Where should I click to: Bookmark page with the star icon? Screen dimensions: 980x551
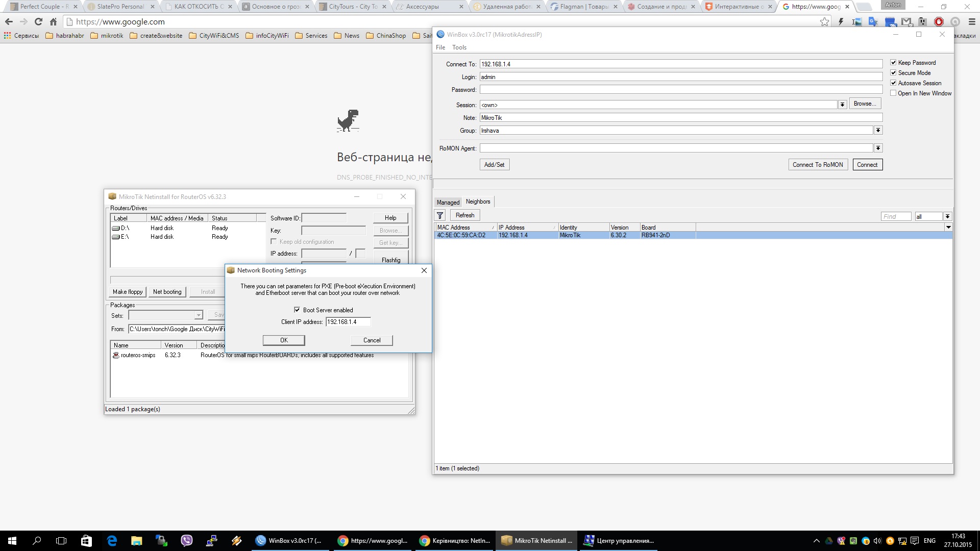pyautogui.click(x=824, y=21)
